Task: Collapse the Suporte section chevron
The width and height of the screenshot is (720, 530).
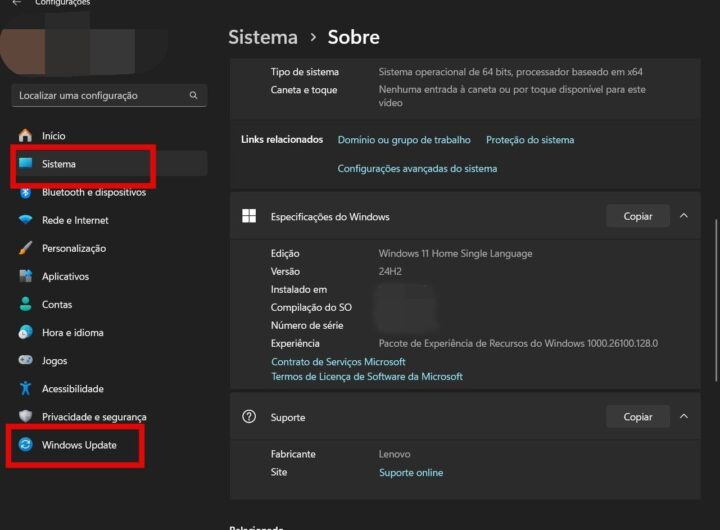Action: 684,416
